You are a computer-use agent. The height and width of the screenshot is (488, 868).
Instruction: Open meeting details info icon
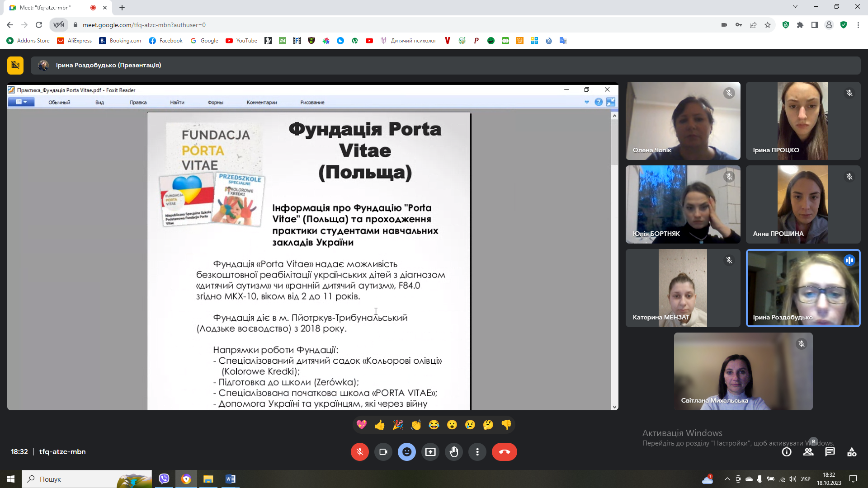pyautogui.click(x=787, y=452)
